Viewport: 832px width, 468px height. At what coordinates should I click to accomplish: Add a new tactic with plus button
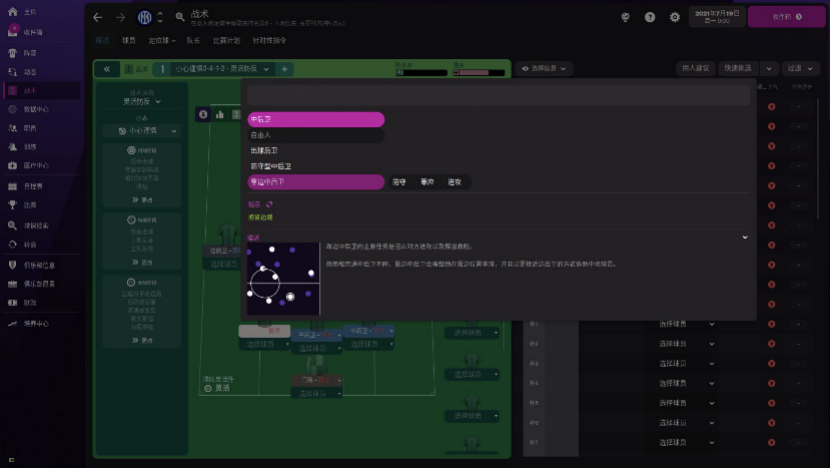[x=284, y=69]
